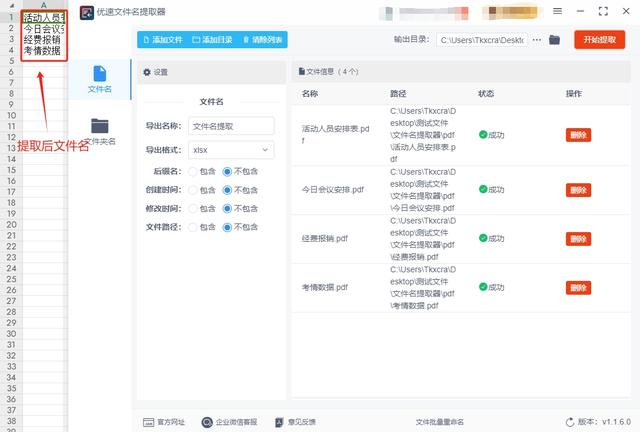
Task: Click the 添加目录 button
Action: (212, 40)
